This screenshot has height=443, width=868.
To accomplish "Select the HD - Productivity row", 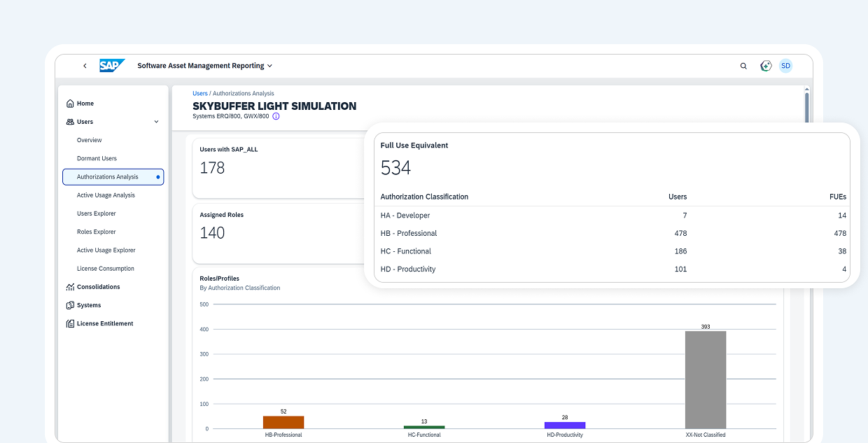I will pos(613,269).
